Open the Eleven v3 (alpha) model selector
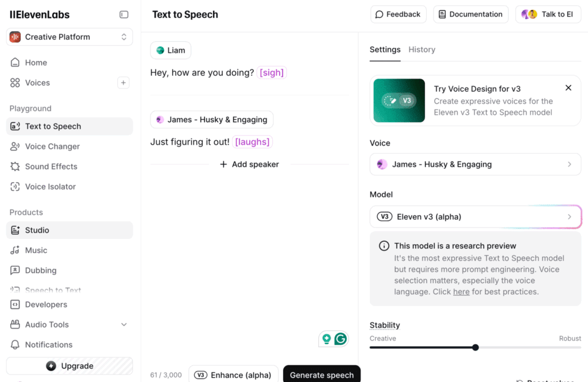The height and width of the screenshot is (382, 588). point(475,217)
